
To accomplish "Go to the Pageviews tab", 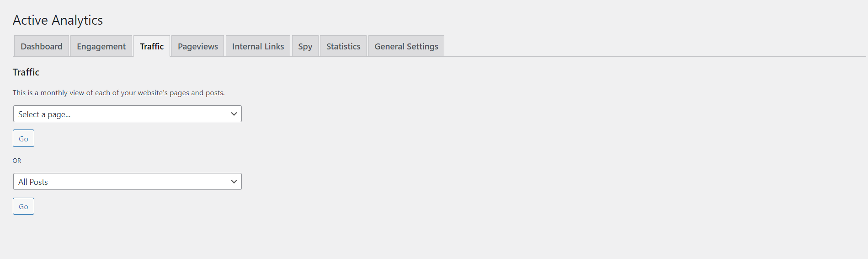I will pyautogui.click(x=197, y=46).
